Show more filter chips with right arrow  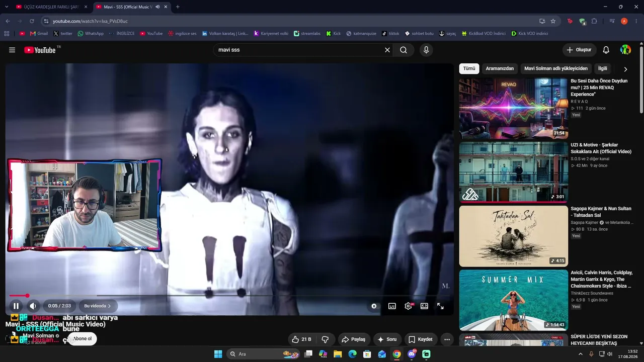point(625,69)
